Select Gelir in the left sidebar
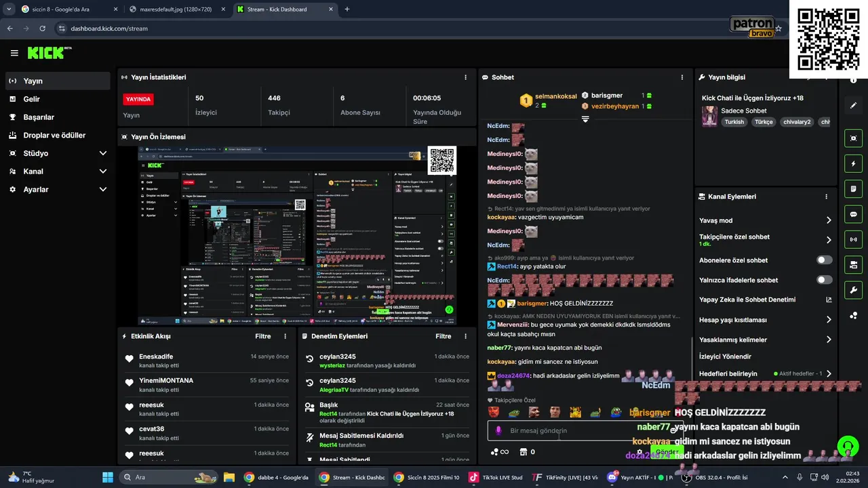This screenshot has width=868, height=488. click(x=58, y=99)
